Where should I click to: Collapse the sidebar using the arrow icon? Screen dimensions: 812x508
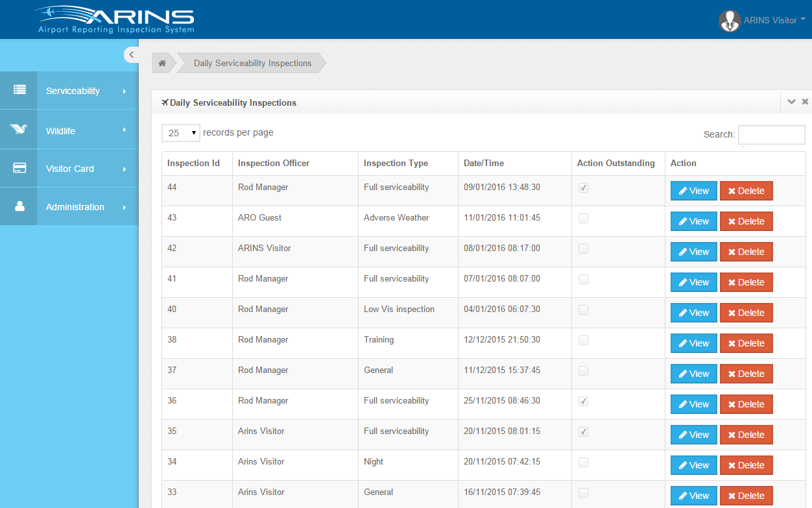[x=132, y=54]
